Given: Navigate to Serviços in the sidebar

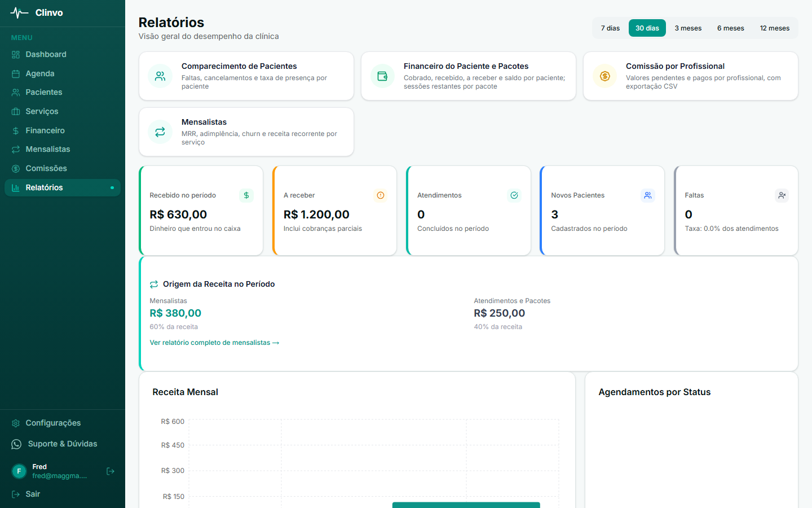Looking at the screenshot, I should coord(63,112).
